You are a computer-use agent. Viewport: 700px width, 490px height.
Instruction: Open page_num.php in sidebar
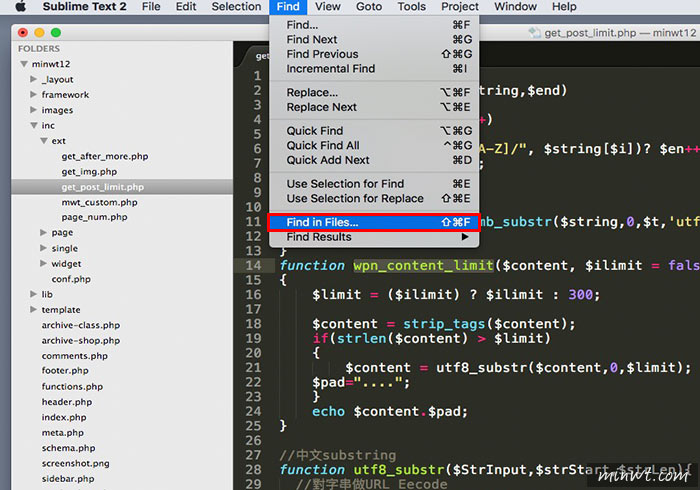(94, 217)
